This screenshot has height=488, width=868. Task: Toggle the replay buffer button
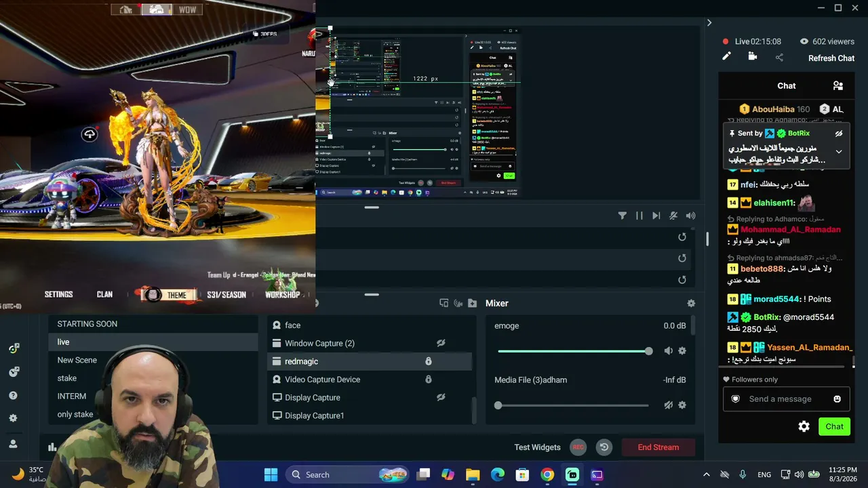(604, 447)
